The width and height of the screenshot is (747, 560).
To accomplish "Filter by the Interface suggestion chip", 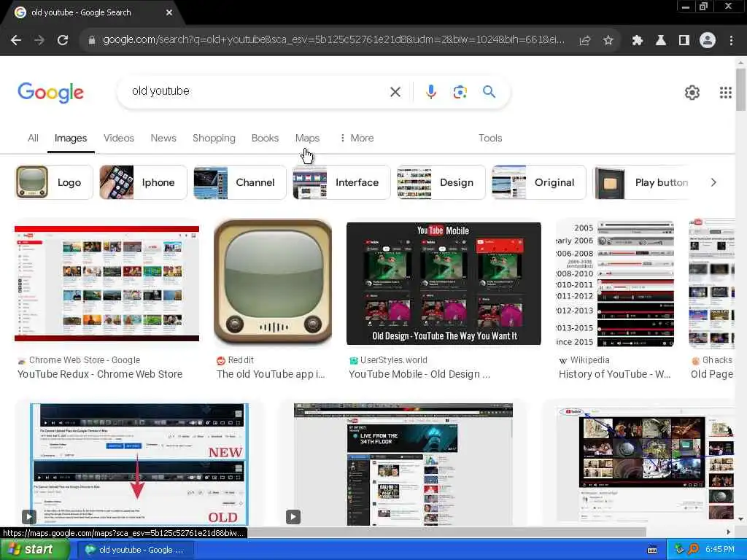I will [341, 182].
